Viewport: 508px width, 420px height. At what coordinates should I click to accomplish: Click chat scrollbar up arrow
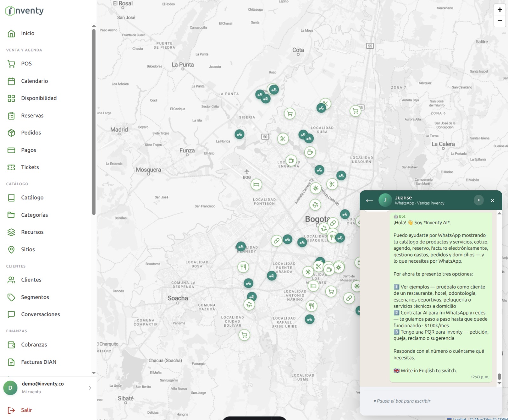(499, 213)
